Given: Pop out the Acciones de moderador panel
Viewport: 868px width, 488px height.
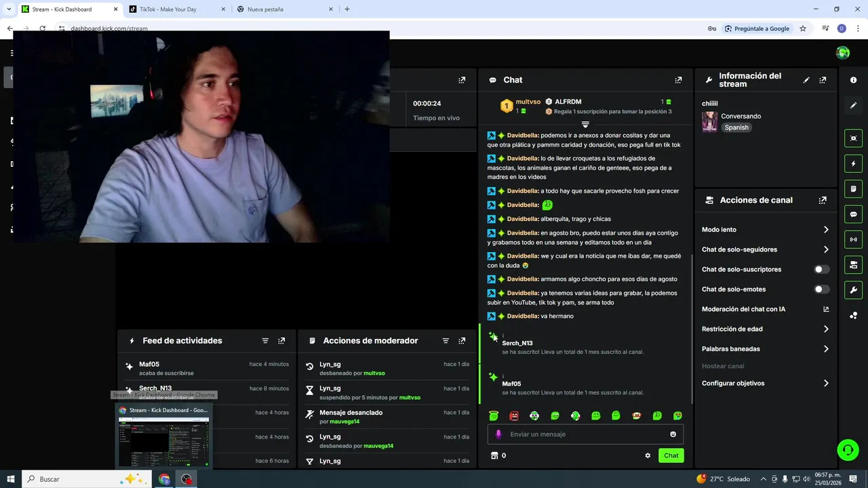Looking at the screenshot, I should pyautogui.click(x=462, y=341).
